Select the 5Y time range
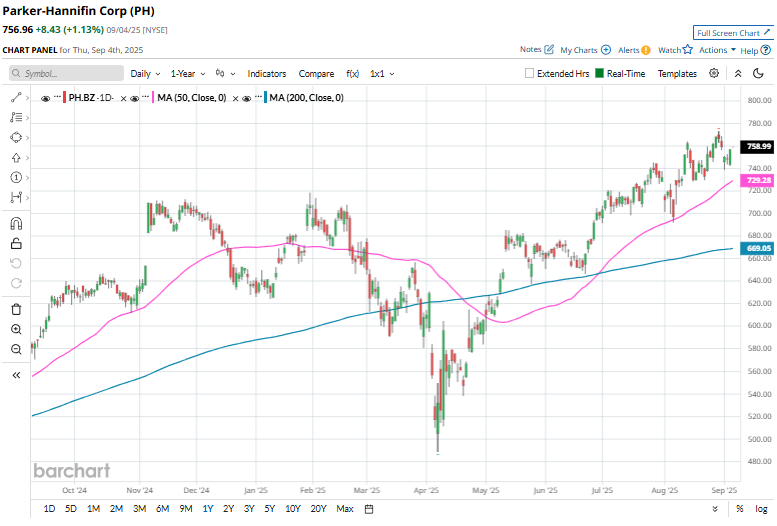This screenshot has height=526, width=777. click(x=269, y=509)
